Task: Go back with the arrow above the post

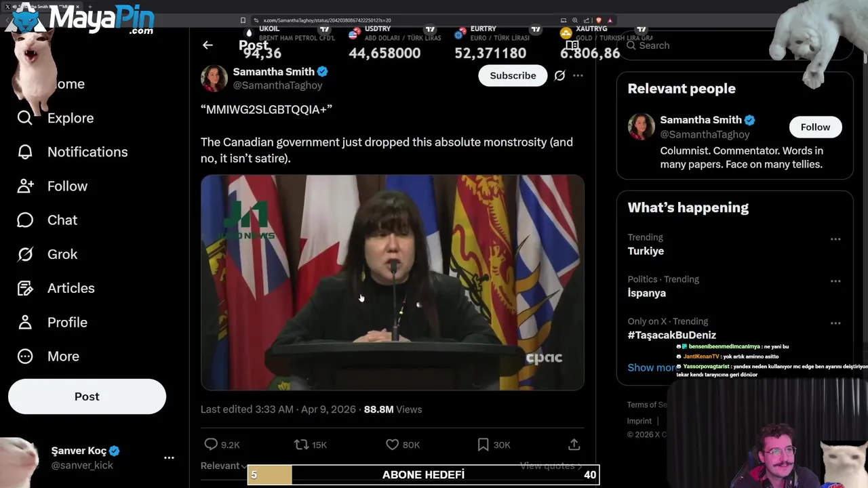Action: (208, 45)
